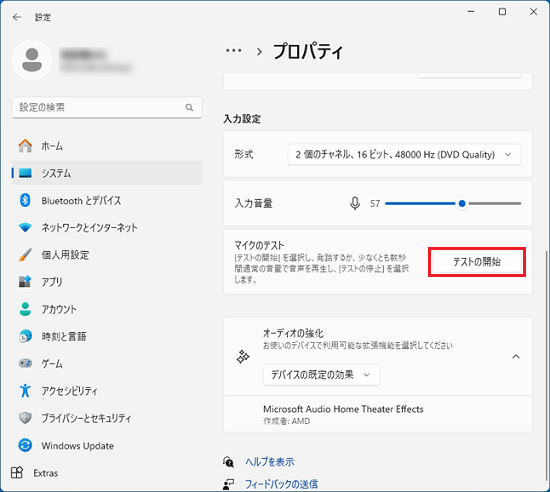Click the Home house icon
Viewport: 550px width, 492px height.
25,146
